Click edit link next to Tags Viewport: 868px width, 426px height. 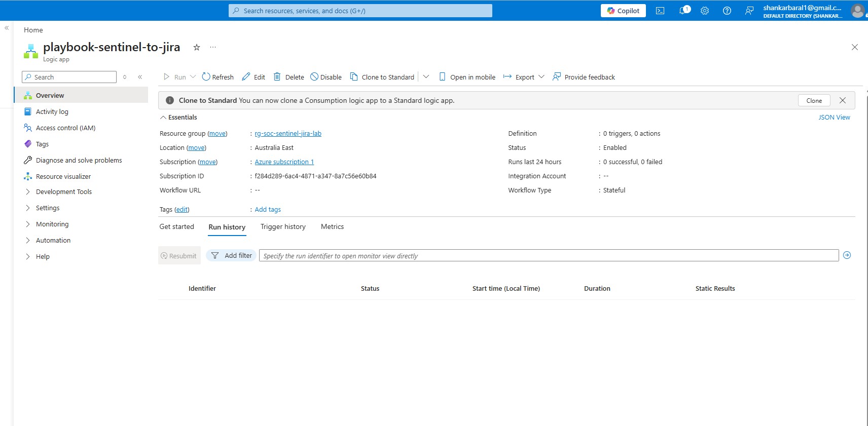tap(182, 210)
